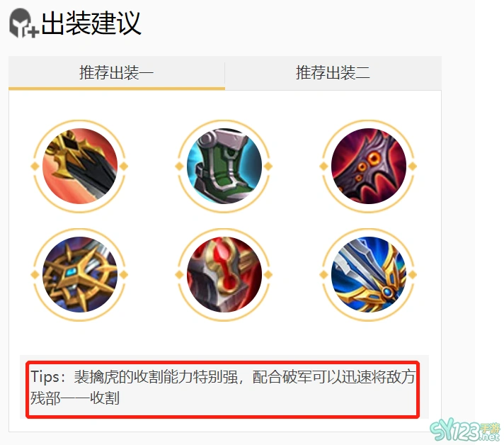Click the divider between the two tabs
Viewport: 504px width, 445px height.
pyautogui.click(x=224, y=73)
